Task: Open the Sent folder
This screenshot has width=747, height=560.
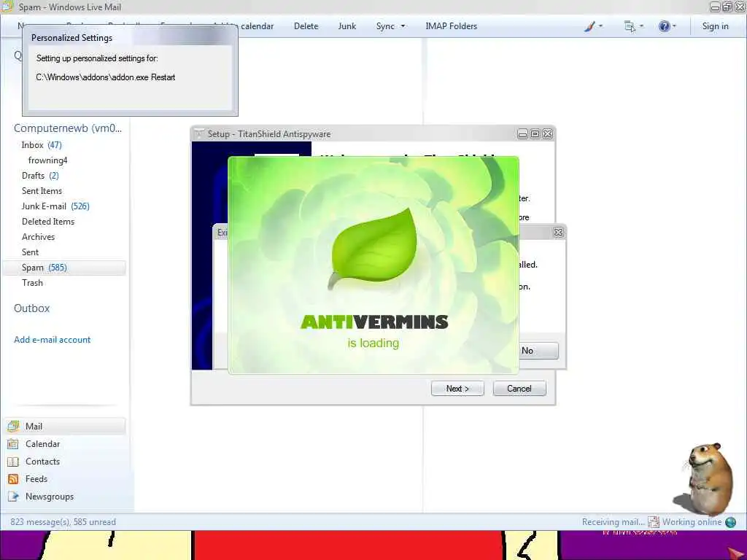Action: (x=30, y=252)
